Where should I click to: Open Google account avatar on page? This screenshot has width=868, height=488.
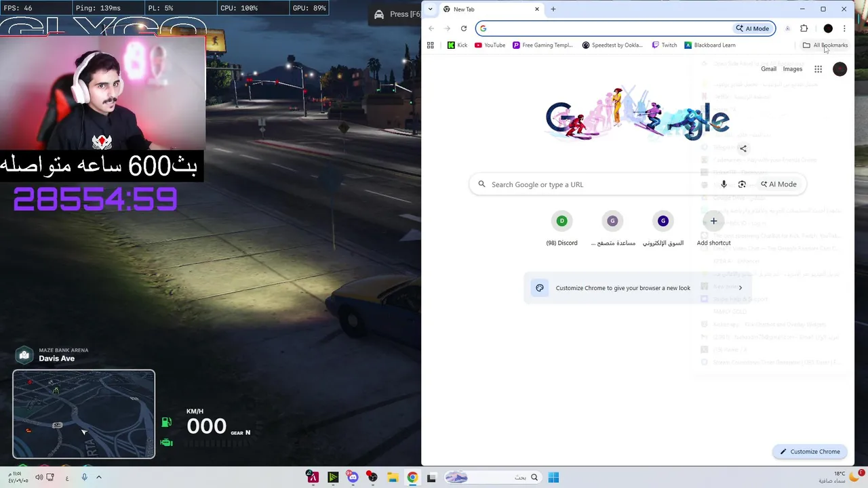pos(840,69)
